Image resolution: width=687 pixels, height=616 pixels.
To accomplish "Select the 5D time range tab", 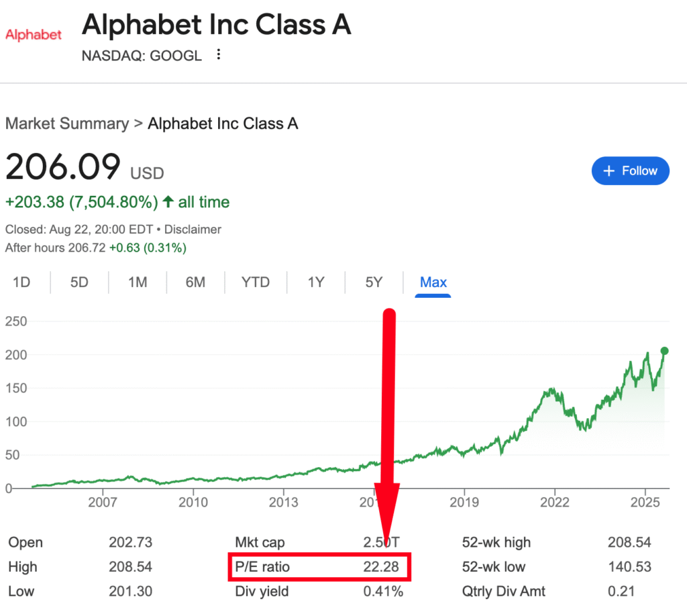I will click(79, 282).
